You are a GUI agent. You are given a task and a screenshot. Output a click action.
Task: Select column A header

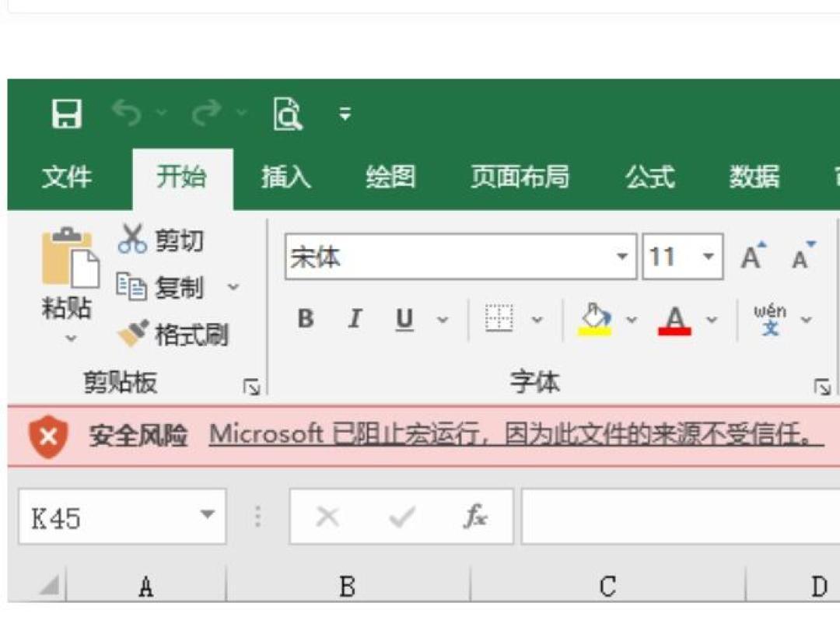145,585
